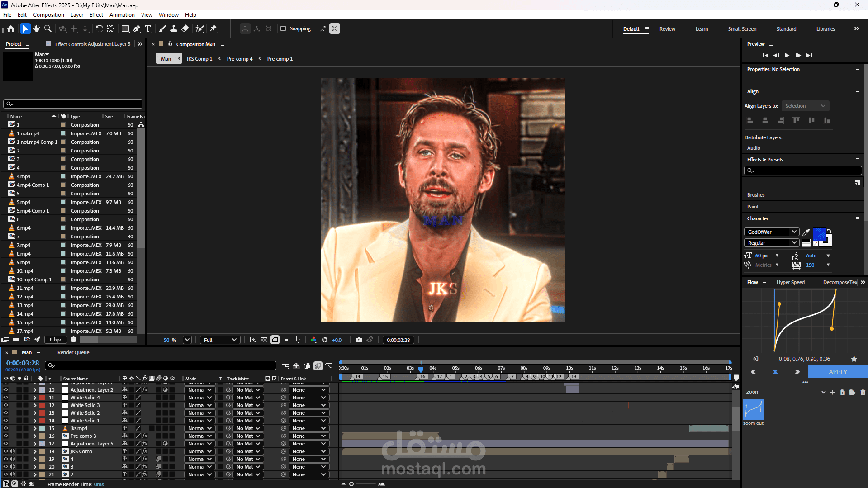This screenshot has width=868, height=488.
Task: Open the Composition menu
Action: pos(48,15)
